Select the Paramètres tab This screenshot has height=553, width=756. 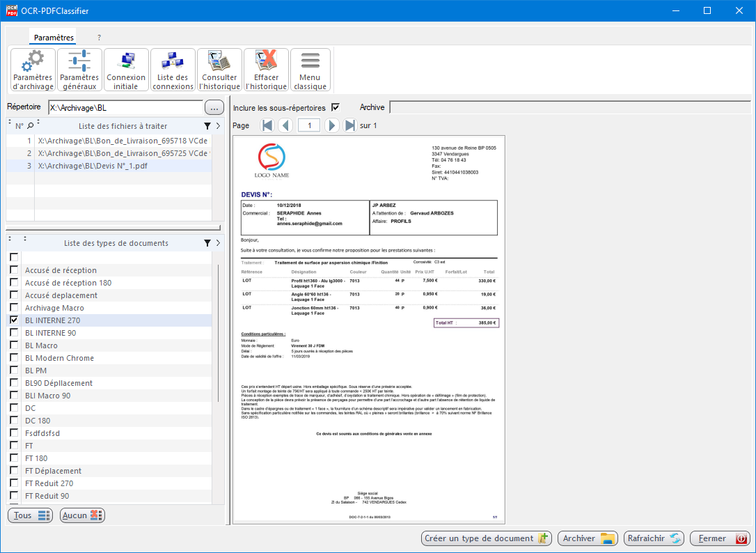tap(54, 38)
